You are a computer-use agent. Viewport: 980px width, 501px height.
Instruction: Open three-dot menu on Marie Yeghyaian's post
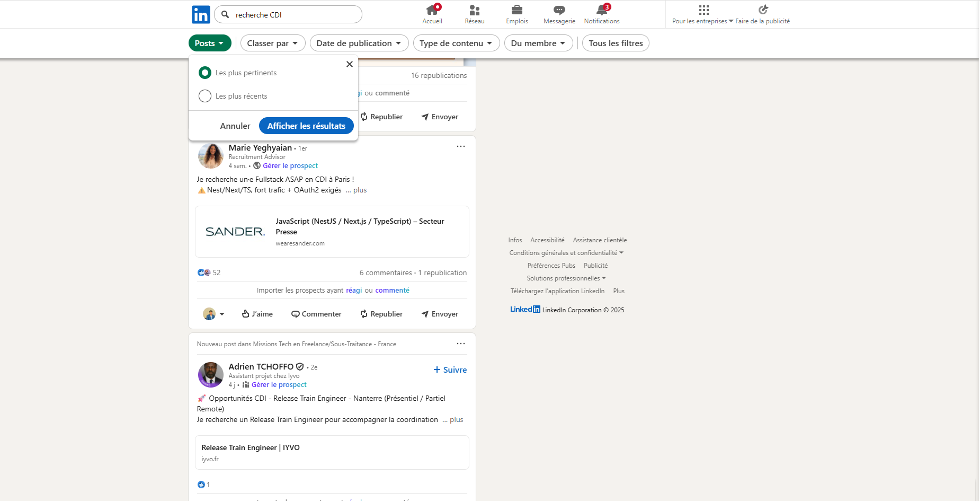pos(460,146)
